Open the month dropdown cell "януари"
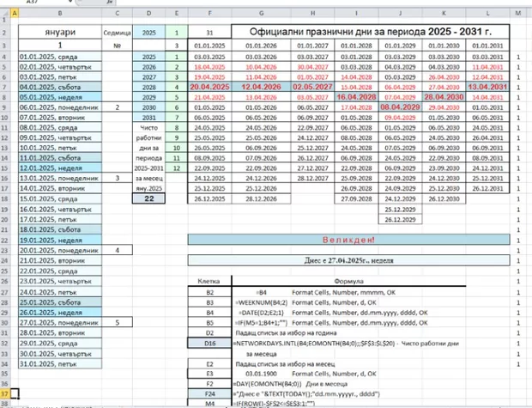This screenshot has height=408, width=532. (58, 32)
